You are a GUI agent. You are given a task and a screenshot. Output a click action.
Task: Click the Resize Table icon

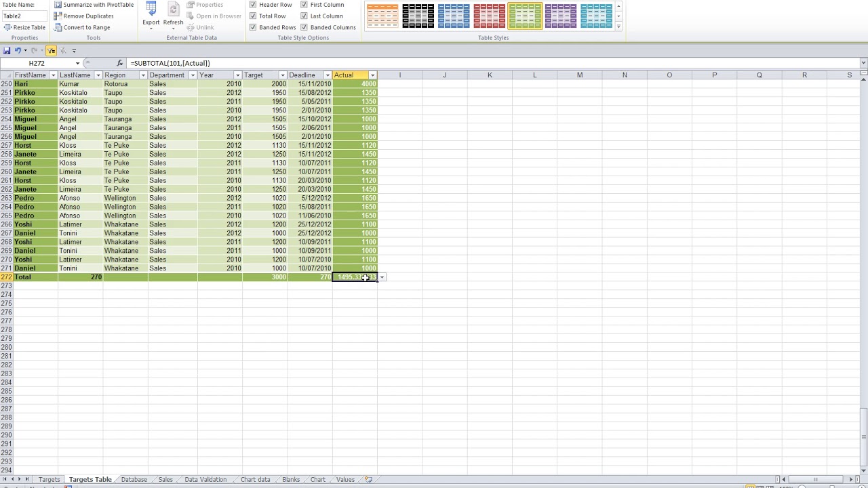tap(7, 27)
